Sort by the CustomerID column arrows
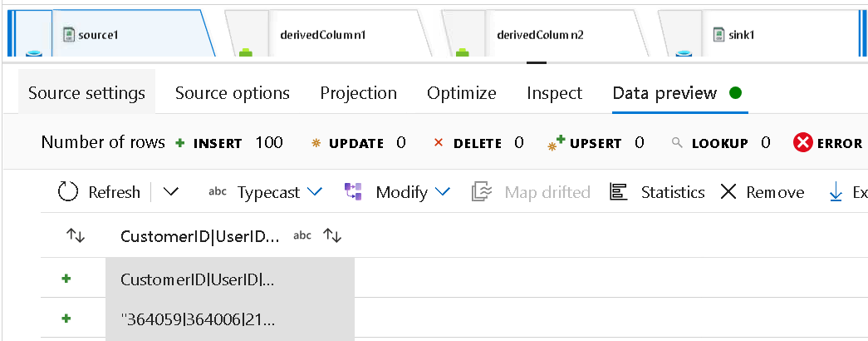The image size is (868, 341). (332, 236)
